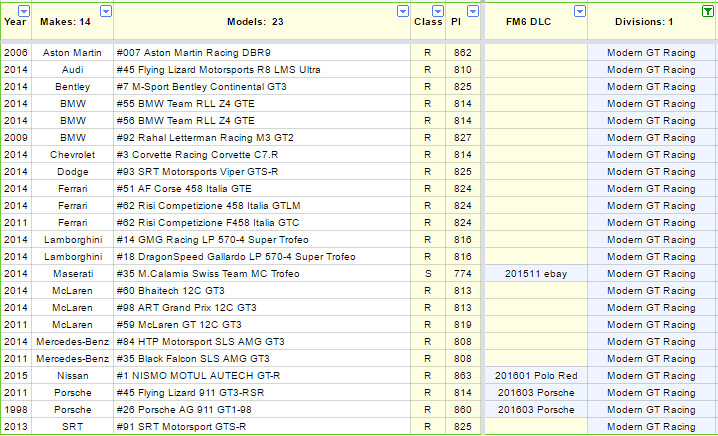Viewport: 718px width, 436px height.
Task: Select the Class header cell
Action: click(428, 22)
